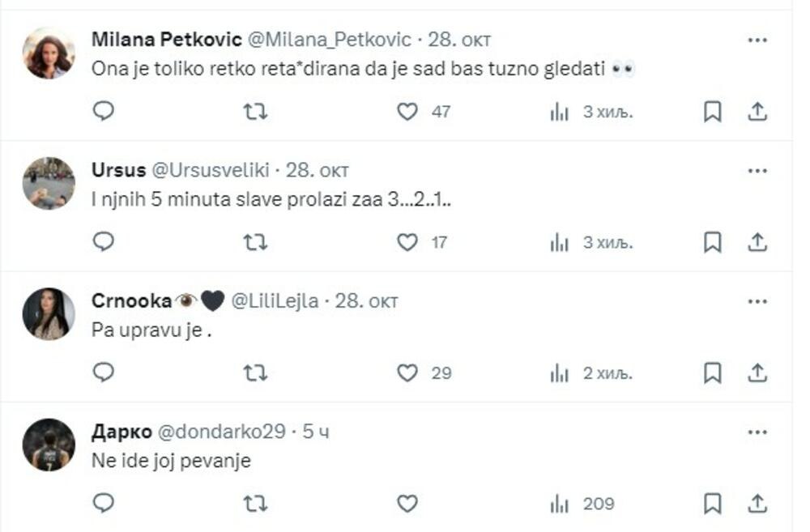Bookmark Дарко's tweet 'Ne ide joj pevanje'
The width and height of the screenshot is (810, 532).
coord(711,503)
